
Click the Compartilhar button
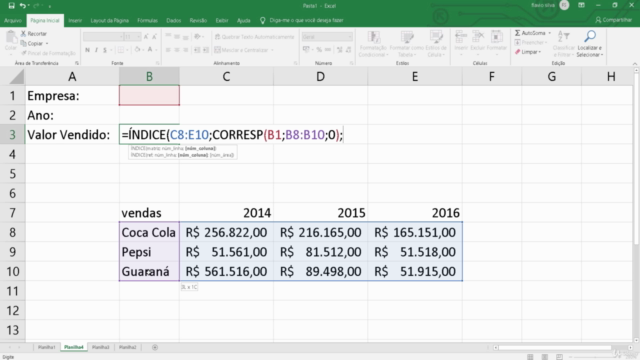[x=613, y=20]
